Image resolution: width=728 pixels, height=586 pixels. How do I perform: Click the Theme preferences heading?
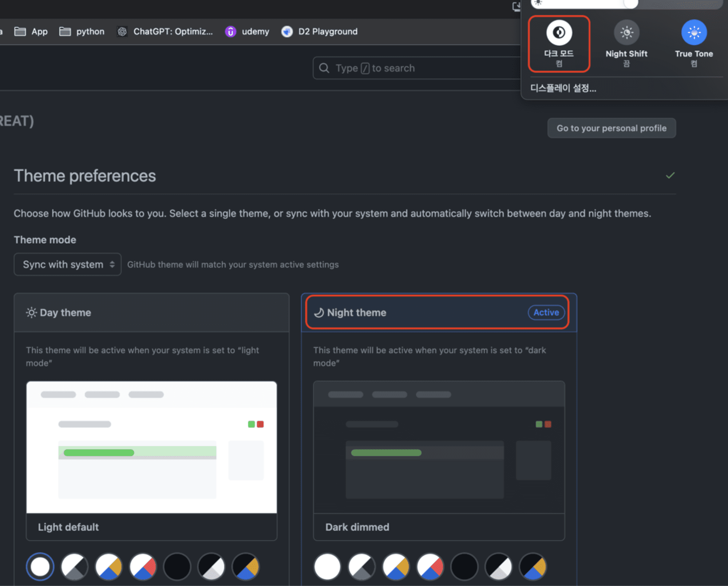[85, 176]
